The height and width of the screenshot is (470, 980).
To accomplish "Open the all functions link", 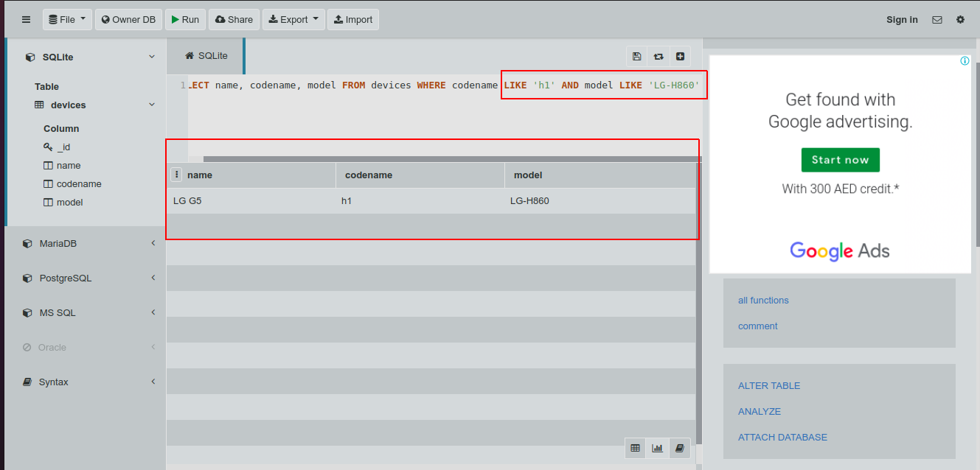I will (x=763, y=301).
